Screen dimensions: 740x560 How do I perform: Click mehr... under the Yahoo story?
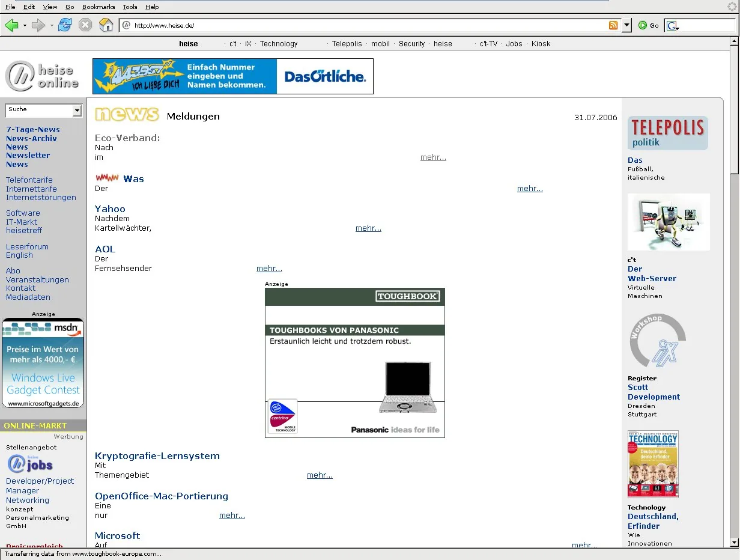coord(368,228)
